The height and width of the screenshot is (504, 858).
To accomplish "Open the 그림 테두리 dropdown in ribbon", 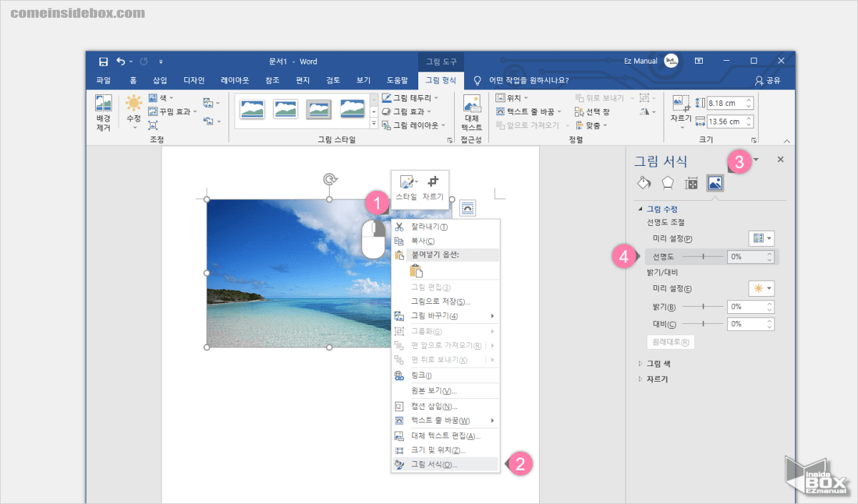I will click(x=410, y=98).
